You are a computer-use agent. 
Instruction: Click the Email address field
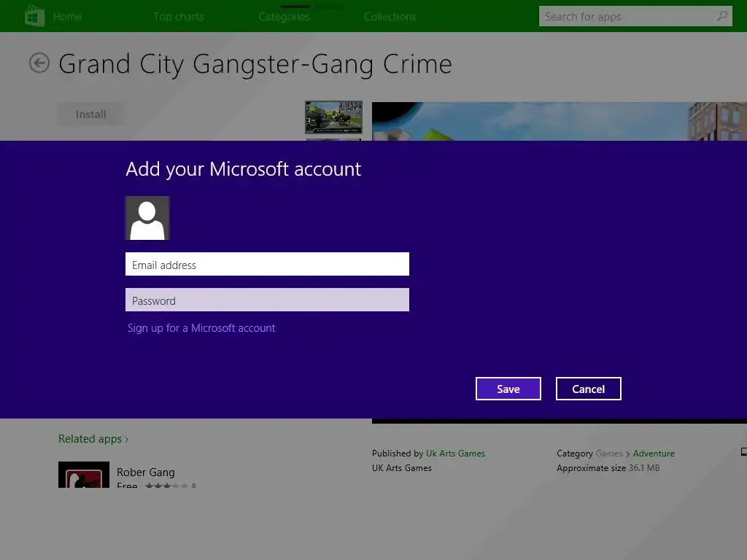pos(267,264)
